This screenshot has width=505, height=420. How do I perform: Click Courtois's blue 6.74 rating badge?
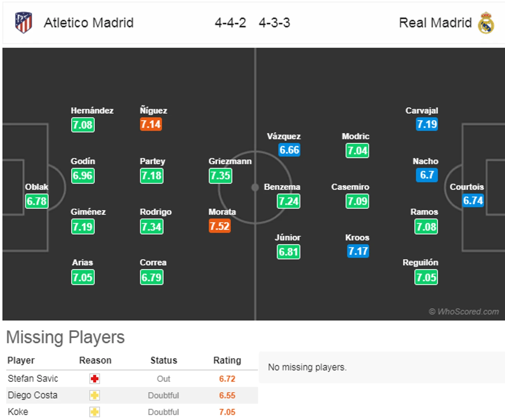click(473, 200)
